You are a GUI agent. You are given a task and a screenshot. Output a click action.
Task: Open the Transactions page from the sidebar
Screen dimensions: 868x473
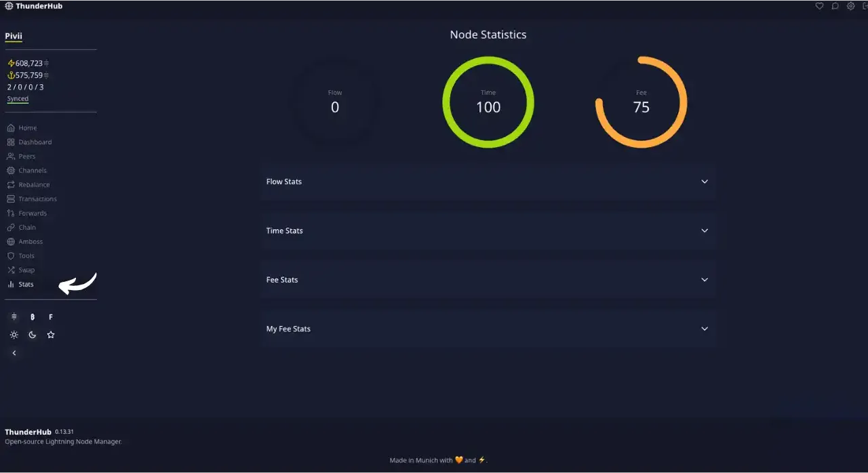[32, 199]
